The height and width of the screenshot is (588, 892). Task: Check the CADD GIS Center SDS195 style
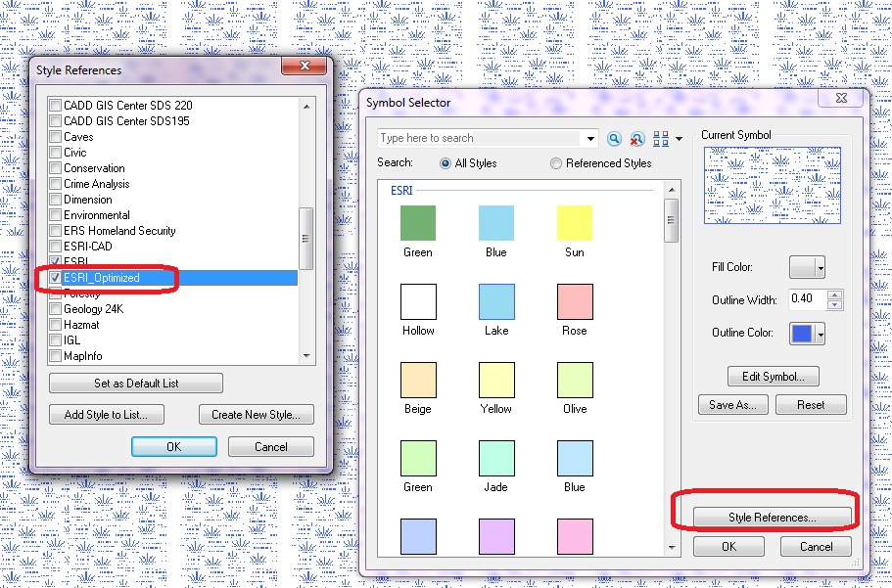click(55, 121)
